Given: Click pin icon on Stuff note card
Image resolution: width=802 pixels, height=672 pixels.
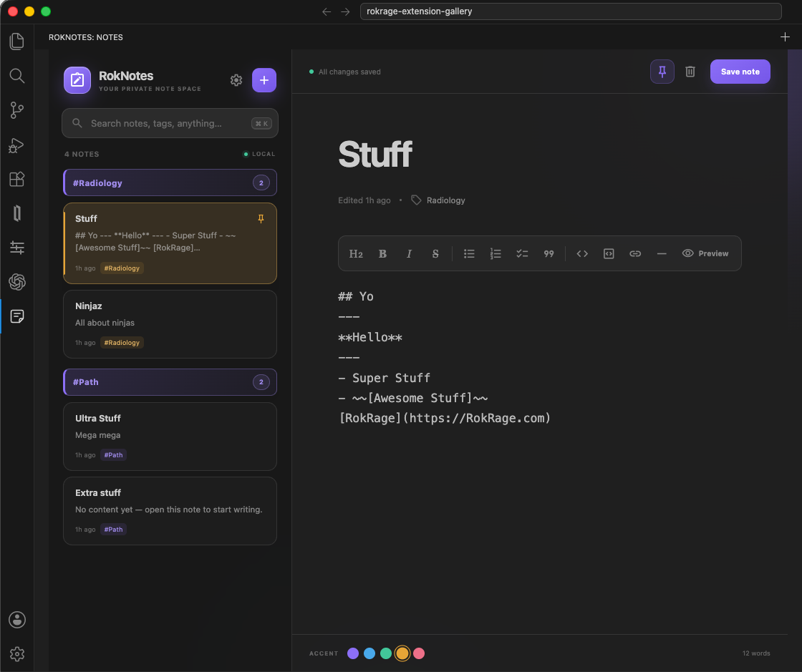Looking at the screenshot, I should (x=261, y=219).
